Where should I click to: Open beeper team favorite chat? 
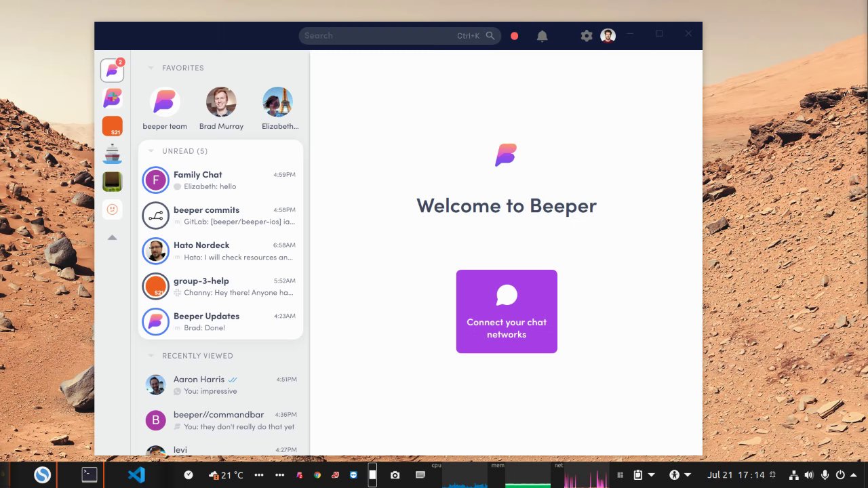pyautogui.click(x=165, y=108)
